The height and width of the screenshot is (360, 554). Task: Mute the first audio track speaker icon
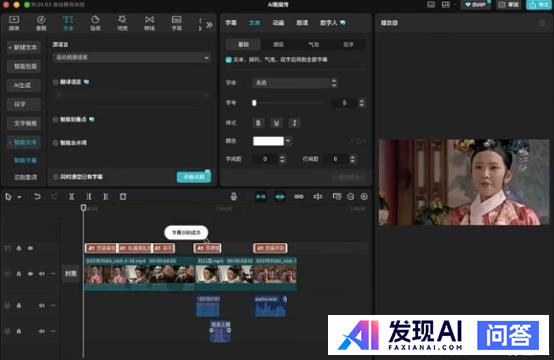click(42, 306)
